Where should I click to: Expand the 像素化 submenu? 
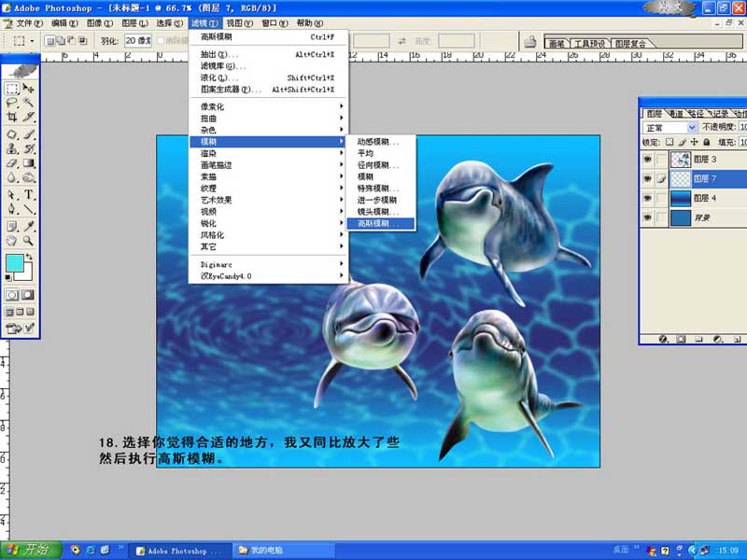[x=269, y=106]
